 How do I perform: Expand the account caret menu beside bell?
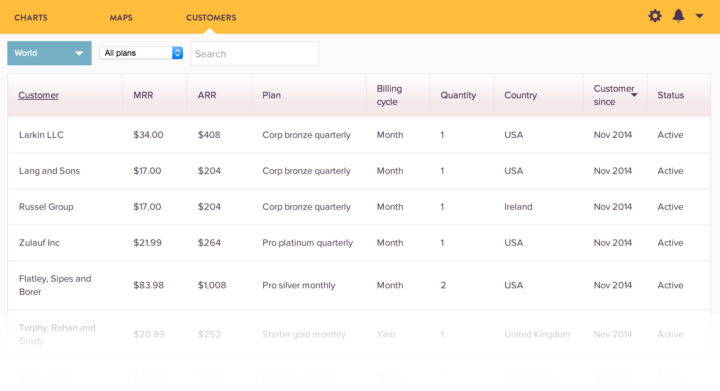click(699, 16)
